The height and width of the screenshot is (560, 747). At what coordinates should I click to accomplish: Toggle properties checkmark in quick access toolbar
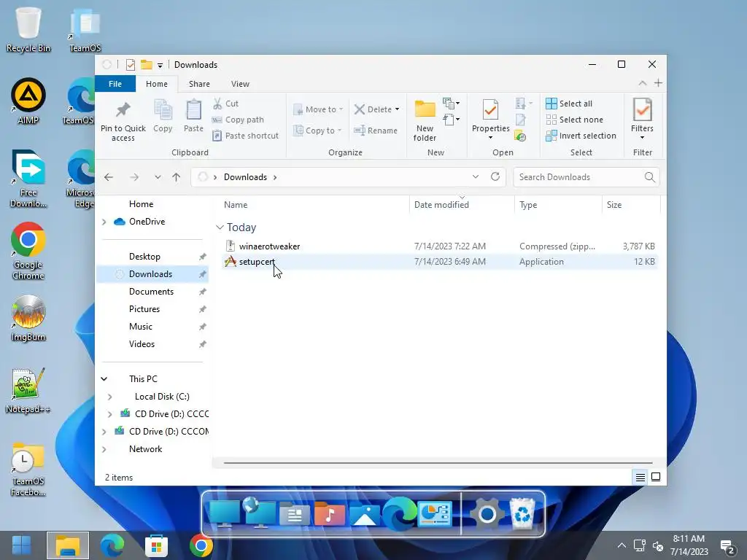131,65
